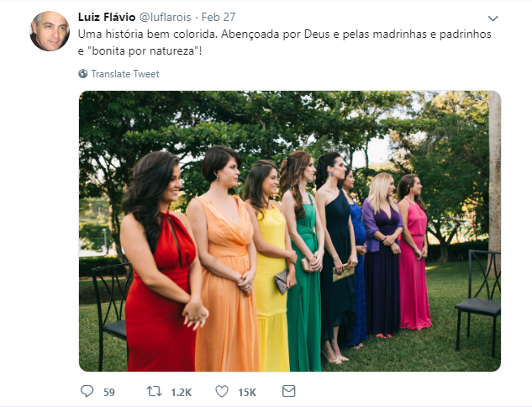View the 59 replies count

(x=109, y=392)
